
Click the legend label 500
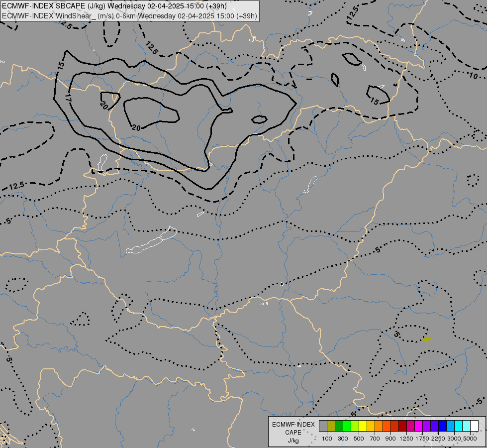(x=359, y=439)
